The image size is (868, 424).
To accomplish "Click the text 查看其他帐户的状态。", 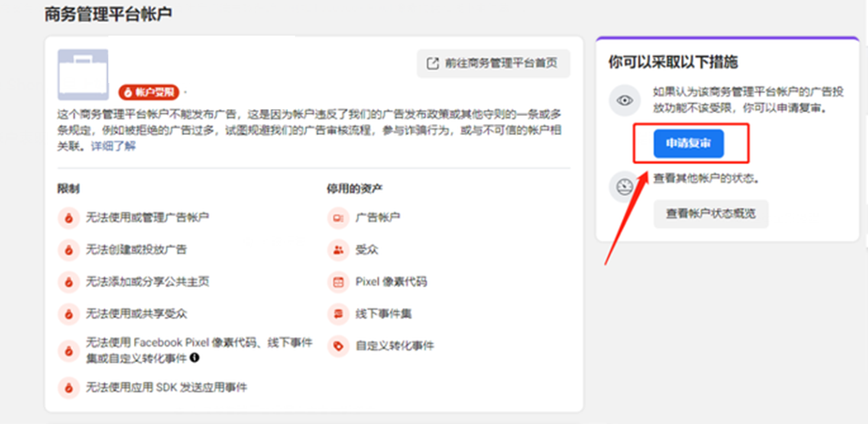I will pos(706,179).
